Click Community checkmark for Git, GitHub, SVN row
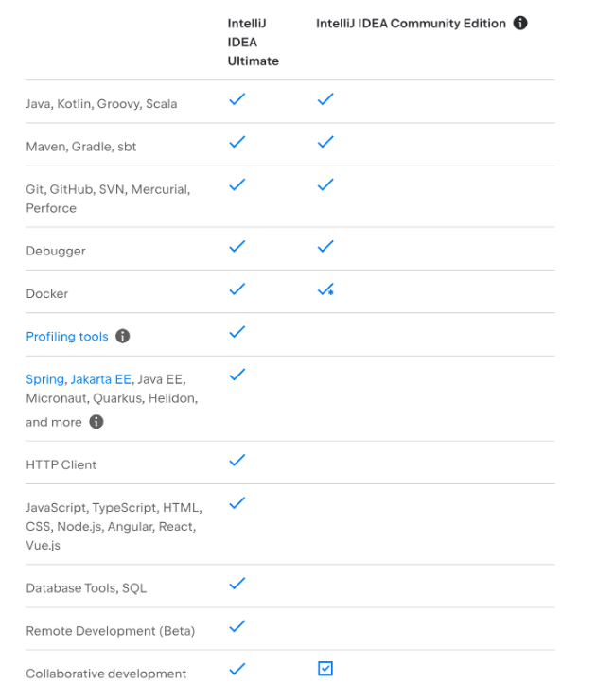The image size is (614, 700). click(x=325, y=184)
